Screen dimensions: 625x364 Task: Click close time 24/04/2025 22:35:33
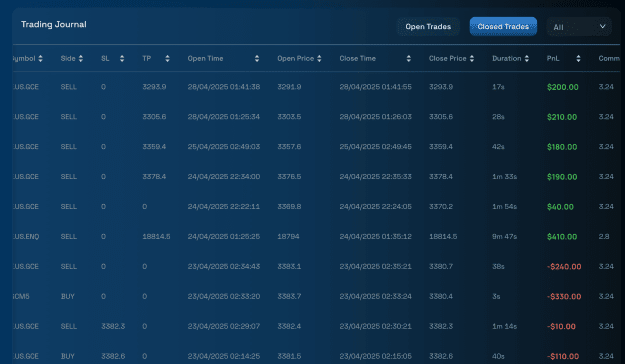point(375,177)
